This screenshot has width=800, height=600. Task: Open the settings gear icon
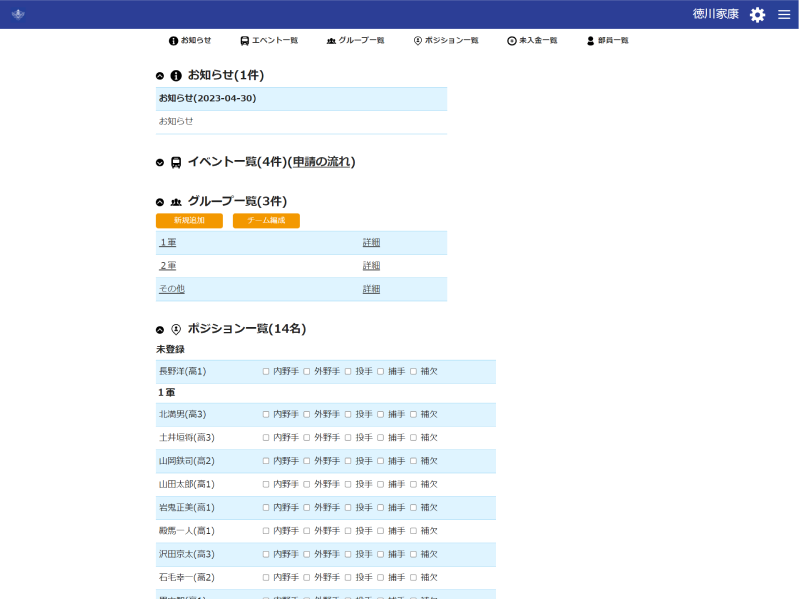(x=757, y=15)
